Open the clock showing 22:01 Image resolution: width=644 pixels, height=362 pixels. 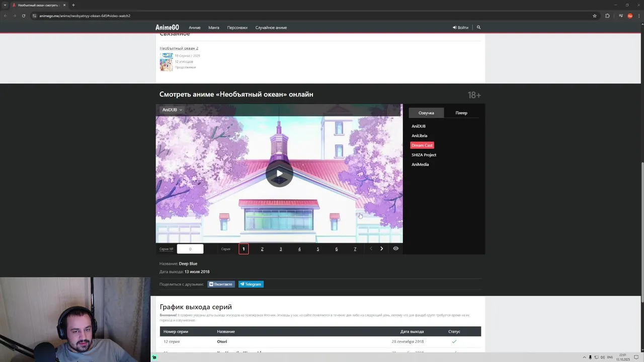click(623, 357)
